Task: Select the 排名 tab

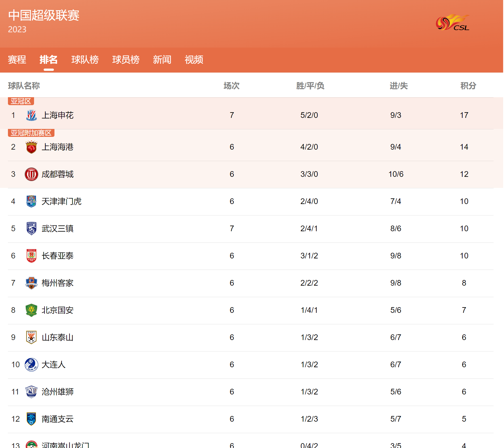Action: pos(48,60)
